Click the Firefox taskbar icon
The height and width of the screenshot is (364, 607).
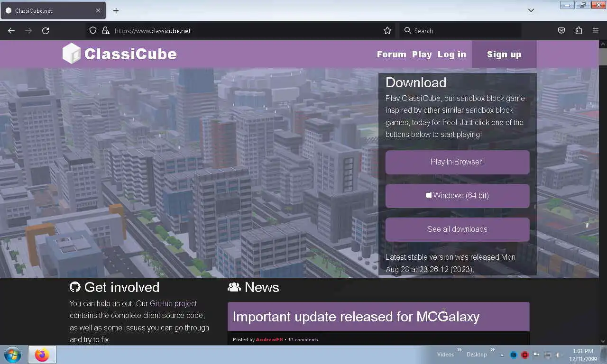pos(42,355)
